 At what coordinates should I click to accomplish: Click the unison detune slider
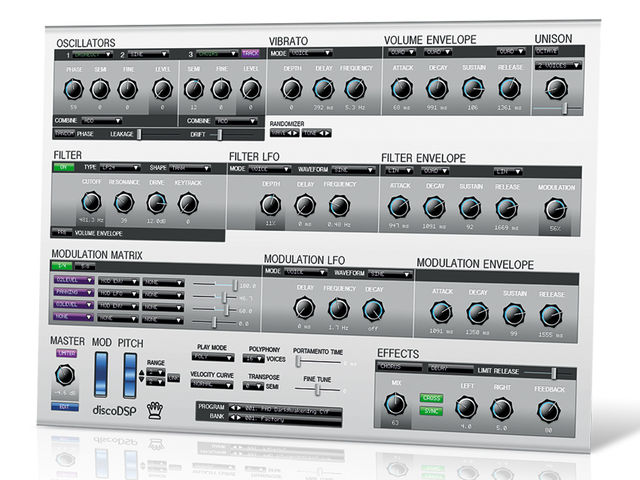[x=558, y=109]
